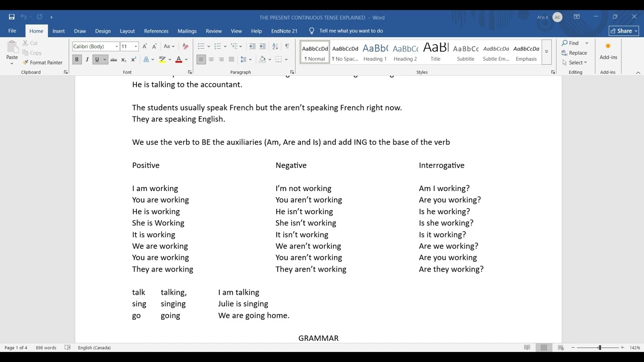This screenshot has width=644, height=362.
Task: Open the bullets list dropdown arrow
Action: [x=209, y=46]
